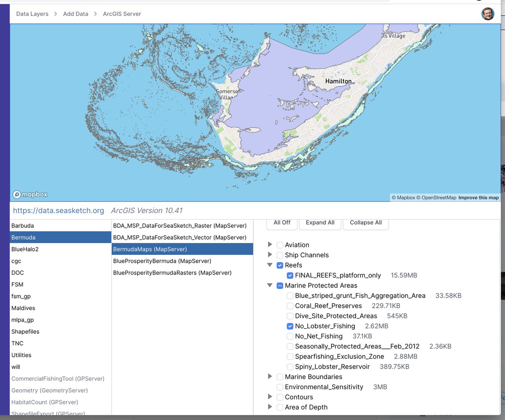The height and width of the screenshot is (420, 505).
Task: Select will folder
Action: point(61,367)
